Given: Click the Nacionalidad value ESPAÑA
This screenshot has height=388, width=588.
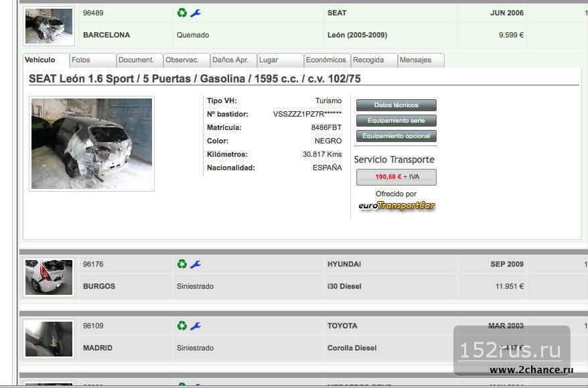Looking at the screenshot, I should 327,168.
